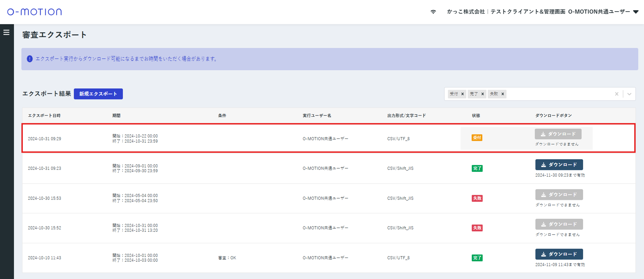This screenshot has height=279, width=644.
Task: Click the green 完了 badge for 09:23
Action: (477, 169)
